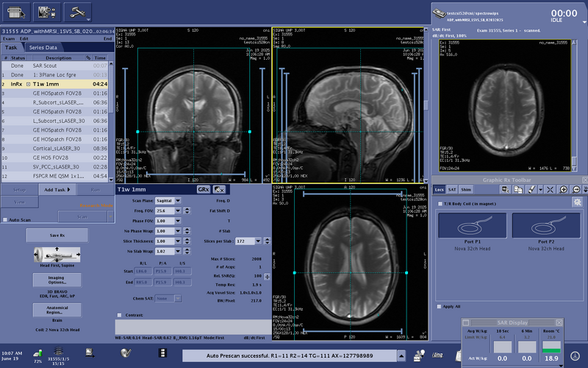Select the Cortical_sLASER_30 task row
Viewport: 588px width, 368px height.
point(54,149)
